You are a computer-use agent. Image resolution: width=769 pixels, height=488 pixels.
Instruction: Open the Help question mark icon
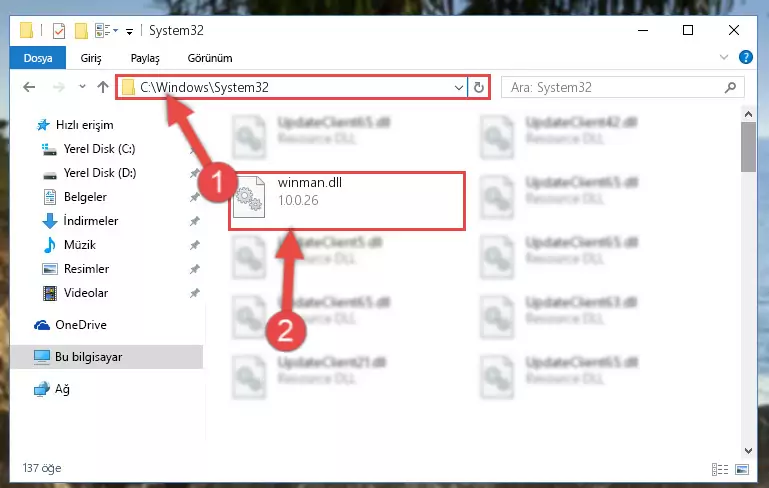coord(745,57)
